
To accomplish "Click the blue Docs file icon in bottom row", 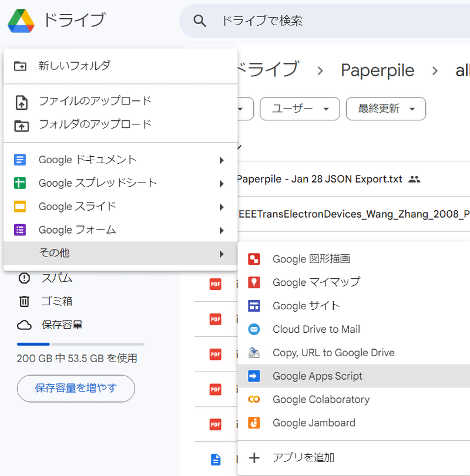I will pyautogui.click(x=216, y=460).
